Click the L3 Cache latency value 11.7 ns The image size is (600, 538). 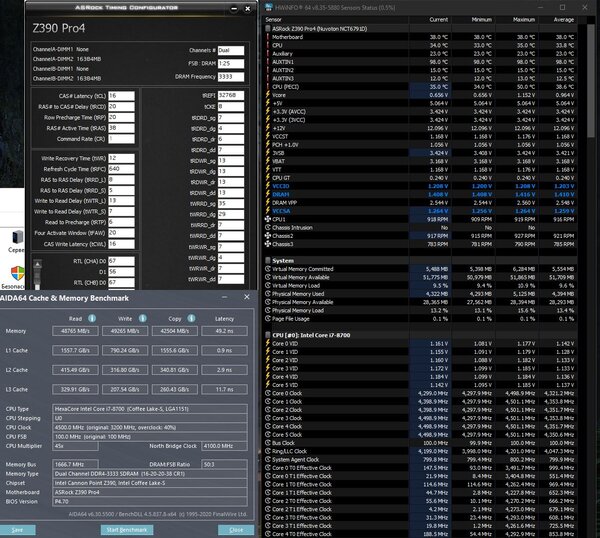tap(224, 390)
